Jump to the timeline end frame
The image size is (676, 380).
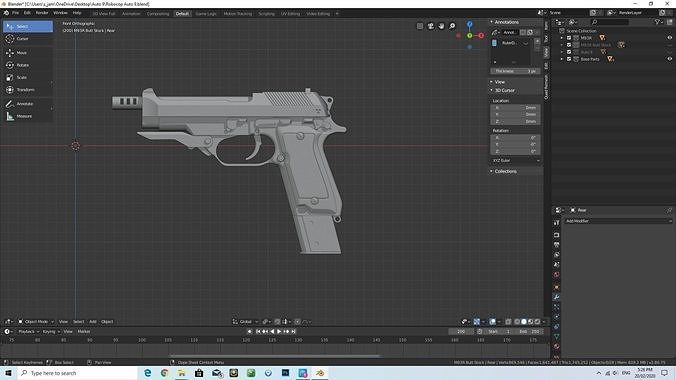tap(294, 332)
